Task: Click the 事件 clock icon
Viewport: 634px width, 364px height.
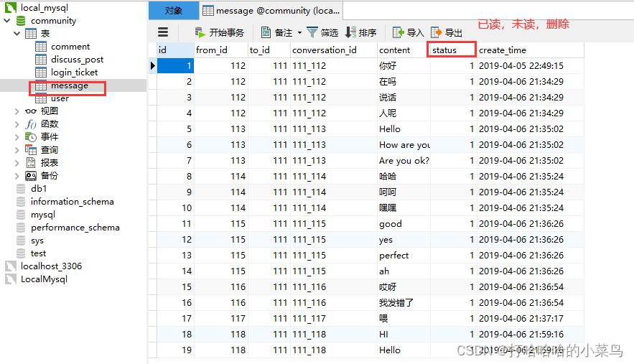Action: click(x=31, y=136)
